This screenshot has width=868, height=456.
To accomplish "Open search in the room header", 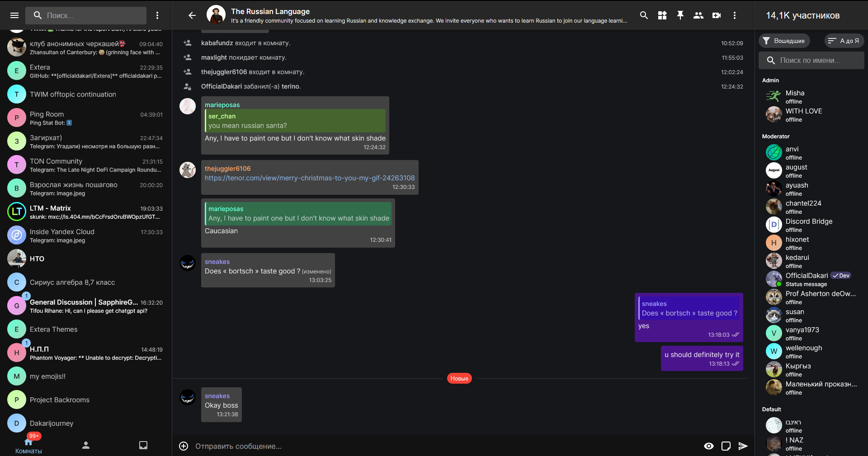I will click(x=644, y=15).
